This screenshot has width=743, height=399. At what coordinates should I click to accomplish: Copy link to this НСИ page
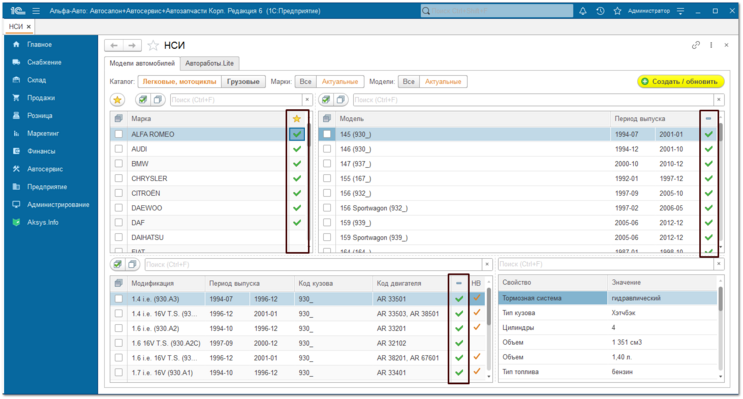click(695, 45)
